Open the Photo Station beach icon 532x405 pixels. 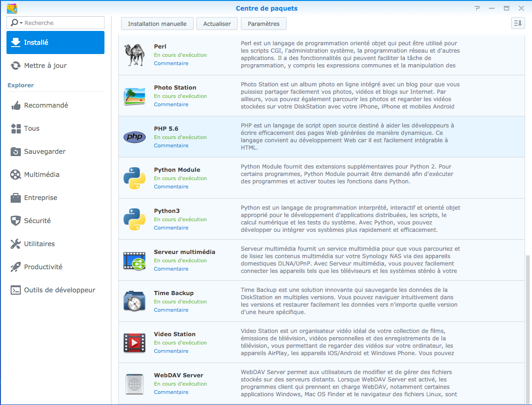click(135, 96)
